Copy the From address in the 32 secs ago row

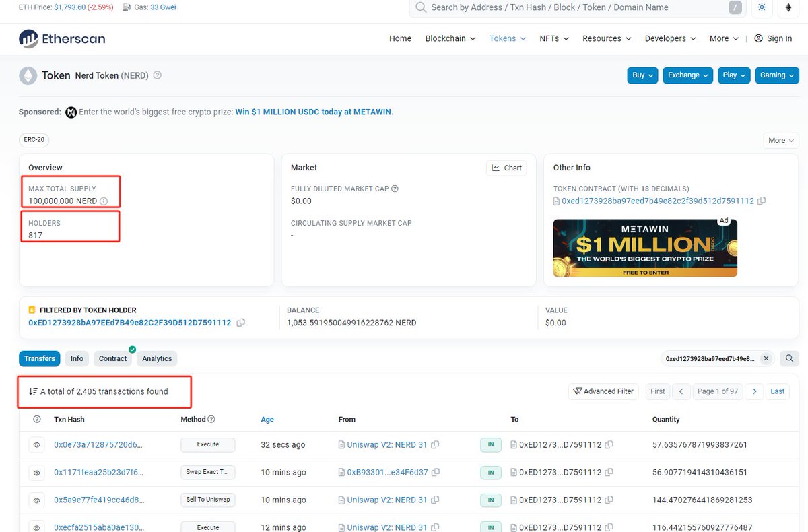tap(435, 444)
